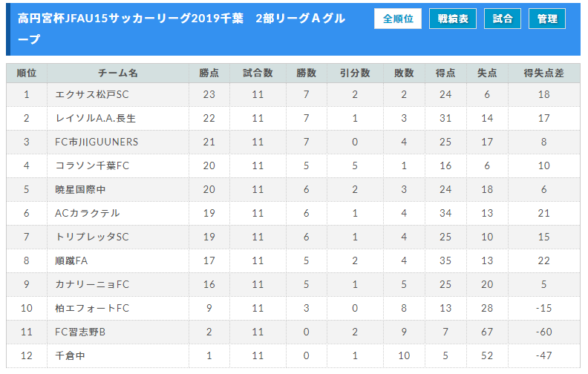The image size is (588, 374).
Task: Select the 順位 column header
Action: [27, 73]
